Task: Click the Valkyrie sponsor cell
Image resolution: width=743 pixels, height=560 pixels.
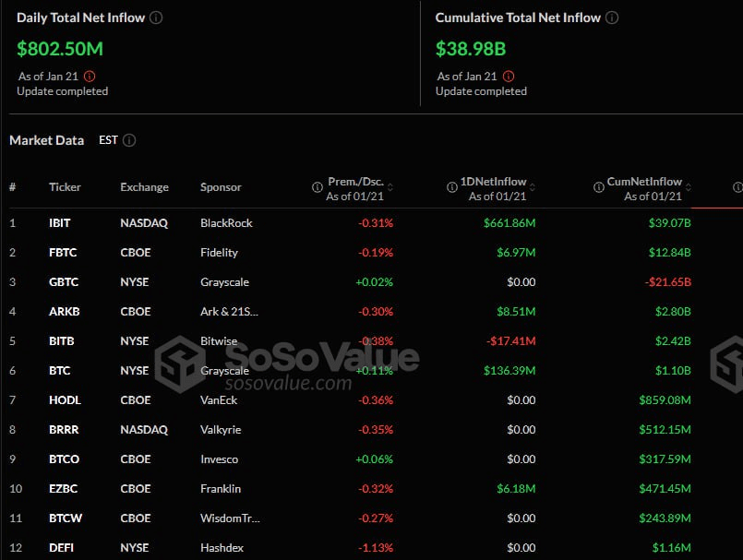Action: 221,430
